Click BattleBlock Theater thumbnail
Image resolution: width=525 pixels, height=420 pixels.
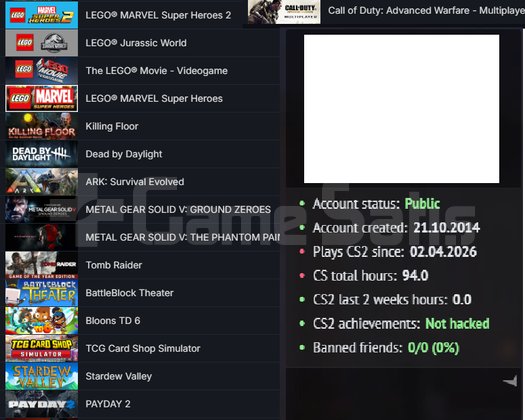(x=42, y=293)
